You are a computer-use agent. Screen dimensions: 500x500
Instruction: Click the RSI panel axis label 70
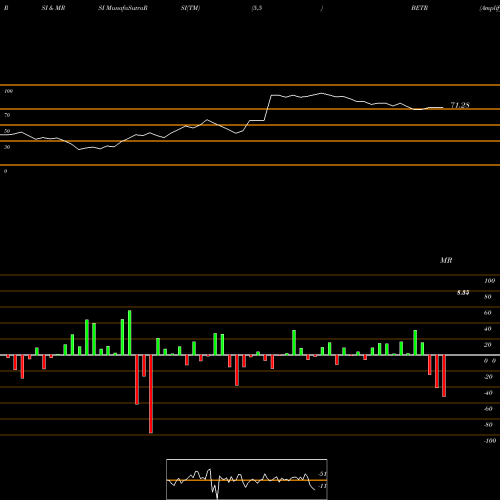pyautogui.click(x=7, y=115)
